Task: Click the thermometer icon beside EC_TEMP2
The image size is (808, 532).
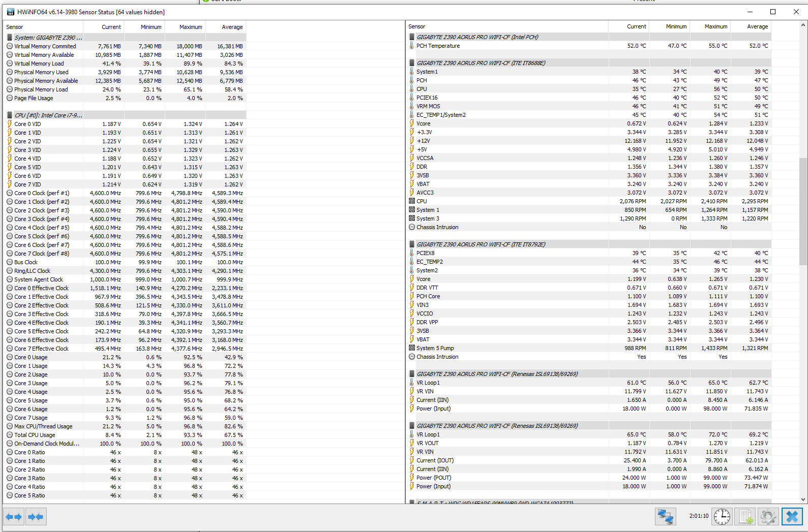Action: (x=412, y=262)
